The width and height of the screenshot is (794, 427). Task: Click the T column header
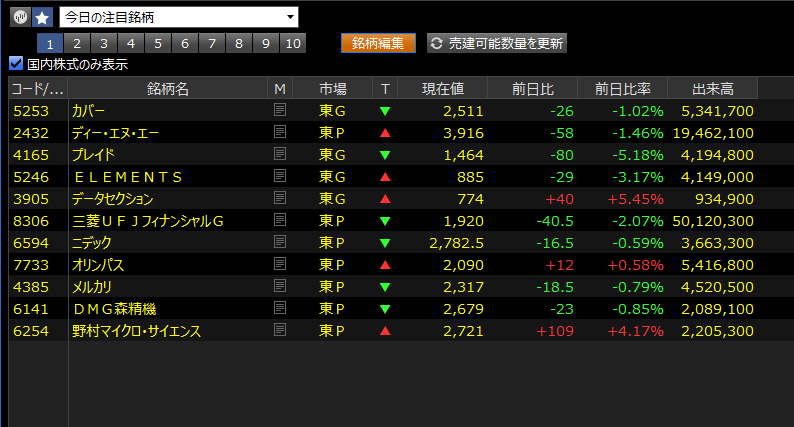[385, 89]
